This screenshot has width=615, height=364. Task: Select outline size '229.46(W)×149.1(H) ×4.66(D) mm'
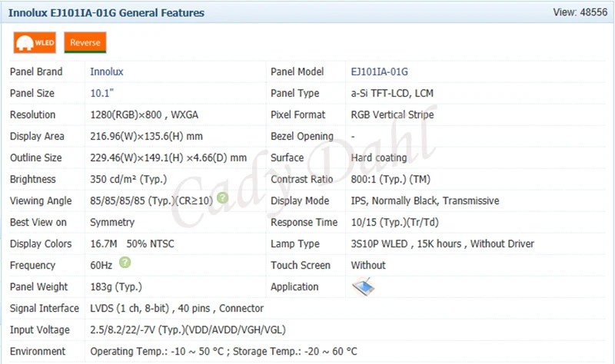(x=168, y=158)
